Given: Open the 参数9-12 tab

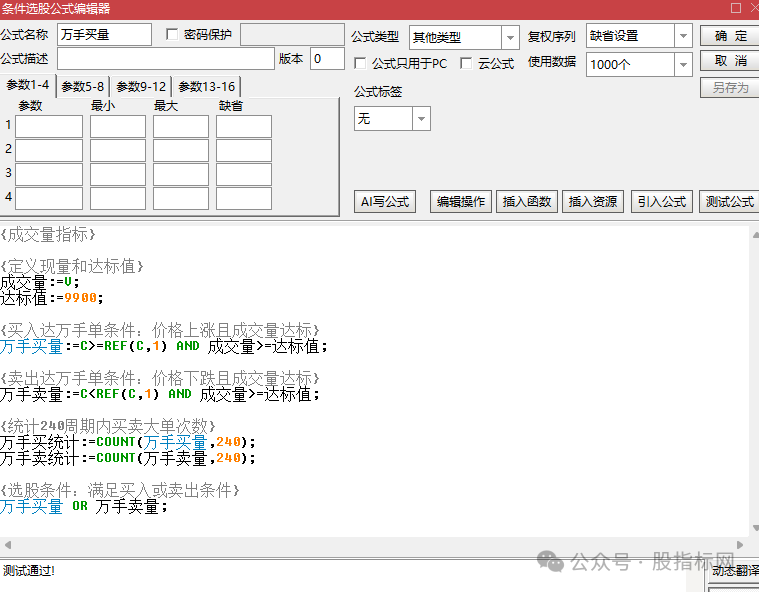Looking at the screenshot, I should pyautogui.click(x=141, y=87).
